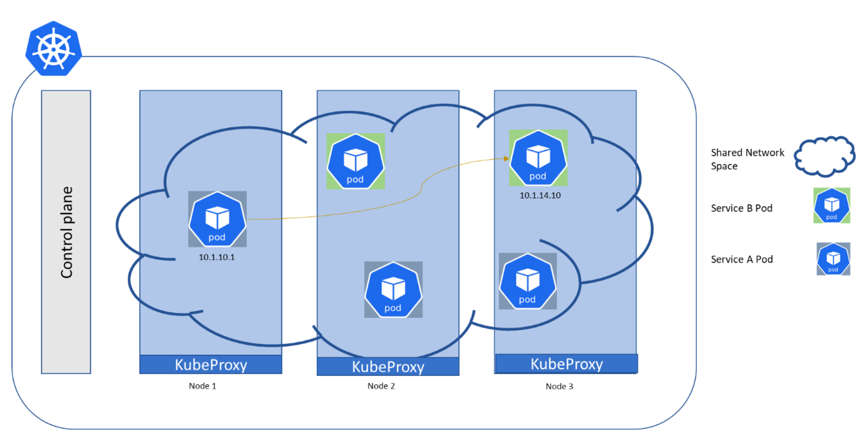Click the IP address 10.1.14.10
The image size is (868, 441).
click(540, 195)
